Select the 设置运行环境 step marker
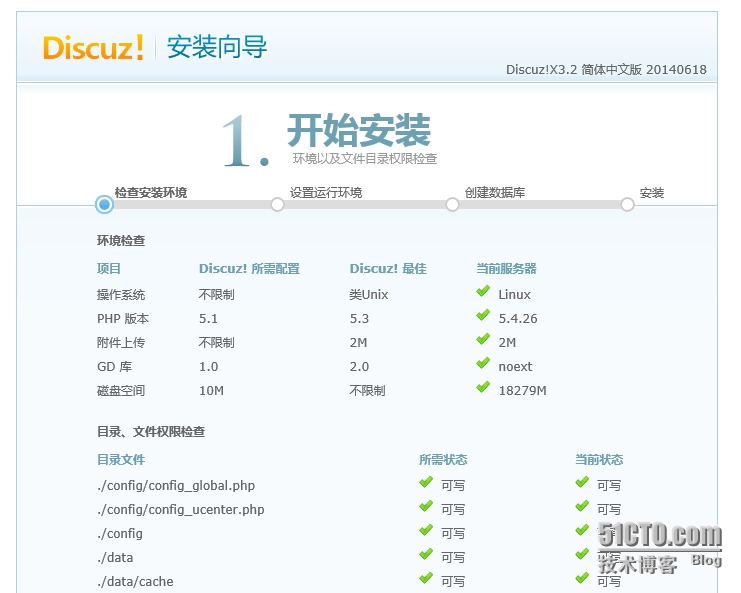The image size is (741, 593). (x=277, y=205)
